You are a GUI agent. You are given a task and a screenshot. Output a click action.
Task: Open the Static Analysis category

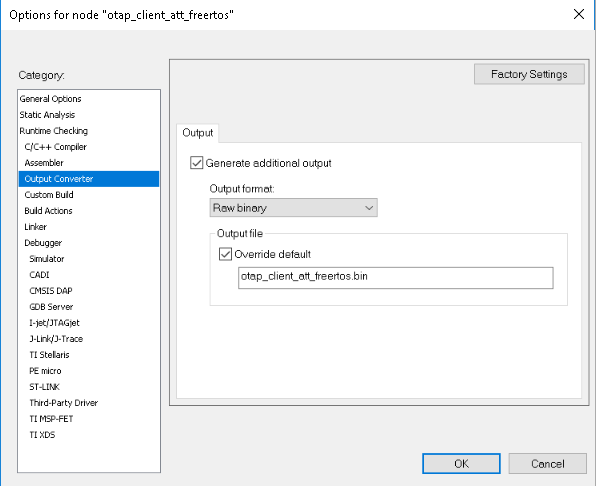click(x=47, y=115)
